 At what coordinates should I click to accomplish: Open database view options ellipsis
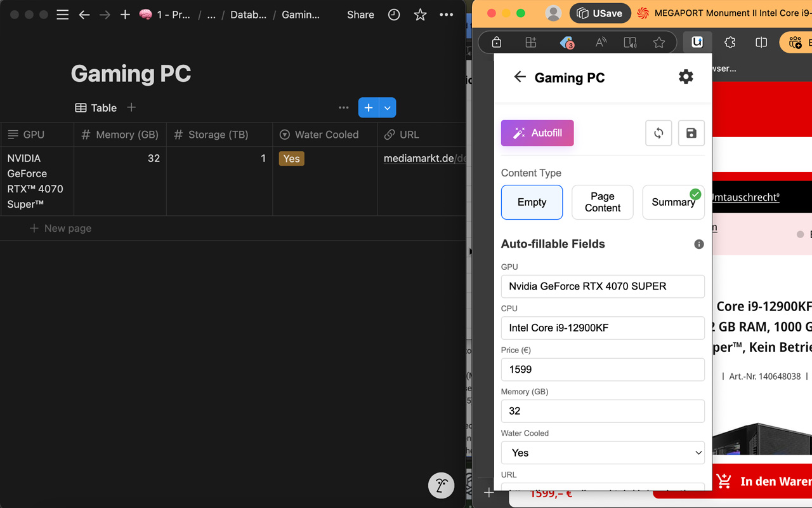pyautogui.click(x=344, y=108)
